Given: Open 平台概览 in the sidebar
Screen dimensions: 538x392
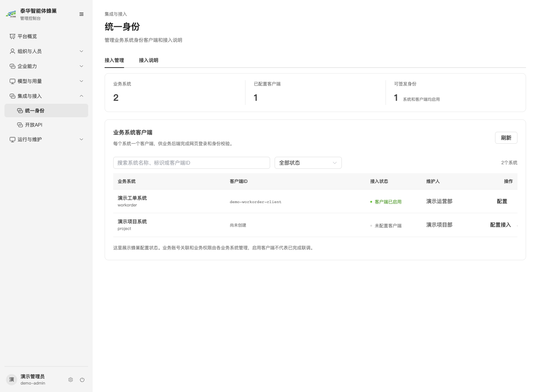Looking at the screenshot, I should click(x=46, y=36).
